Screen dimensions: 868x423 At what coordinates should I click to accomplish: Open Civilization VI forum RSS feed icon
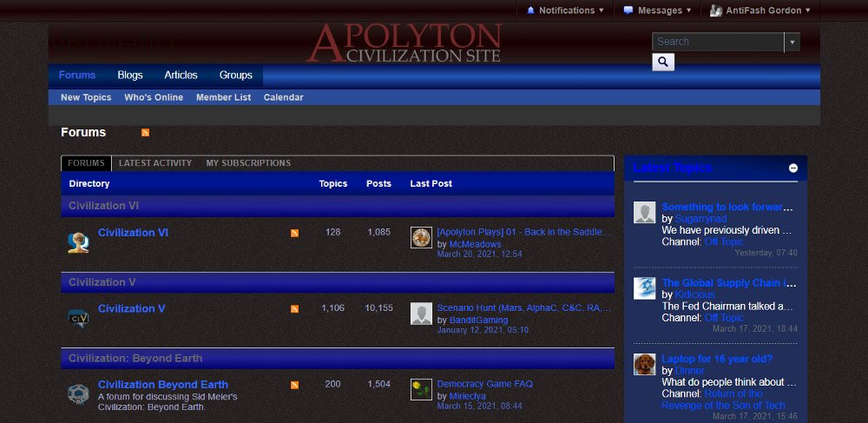294,233
